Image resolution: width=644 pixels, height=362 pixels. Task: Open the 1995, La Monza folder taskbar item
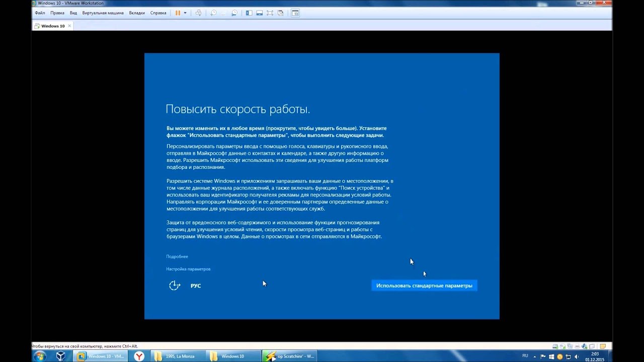[x=179, y=356]
